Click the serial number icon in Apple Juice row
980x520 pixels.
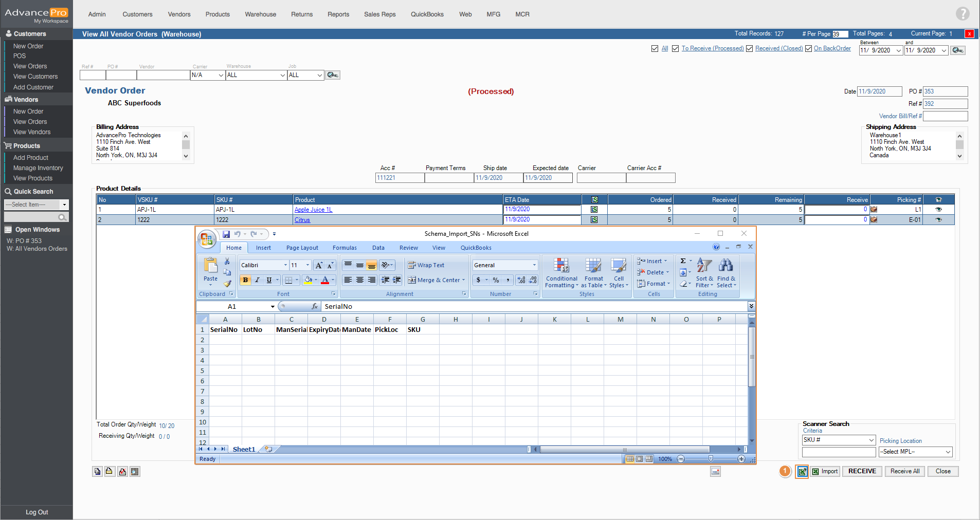point(594,210)
